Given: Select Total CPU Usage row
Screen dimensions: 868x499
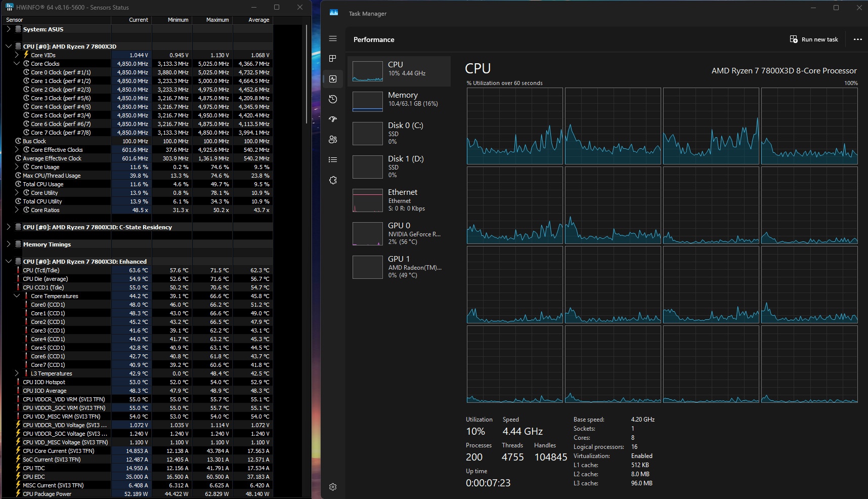Looking at the screenshot, I should click(x=138, y=184).
